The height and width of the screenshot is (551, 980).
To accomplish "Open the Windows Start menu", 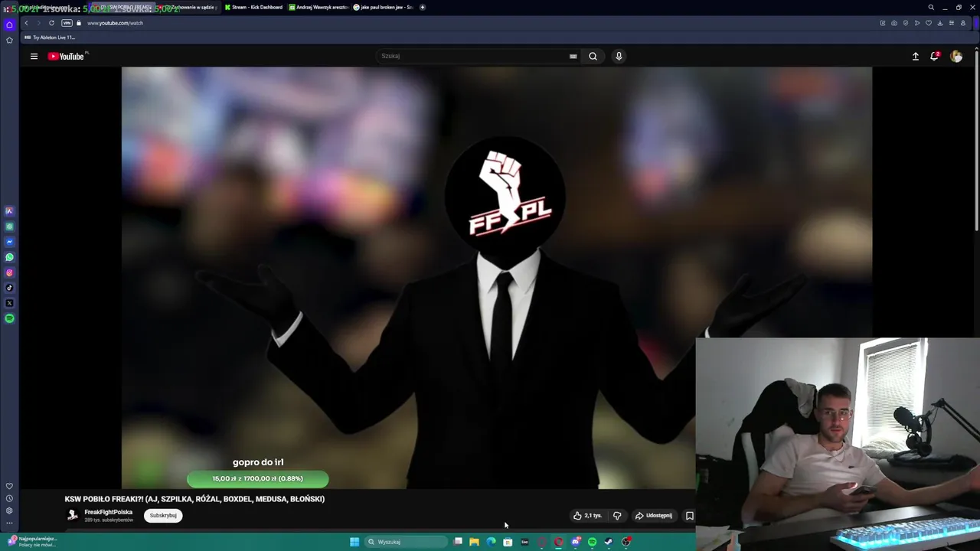I will coord(354,542).
